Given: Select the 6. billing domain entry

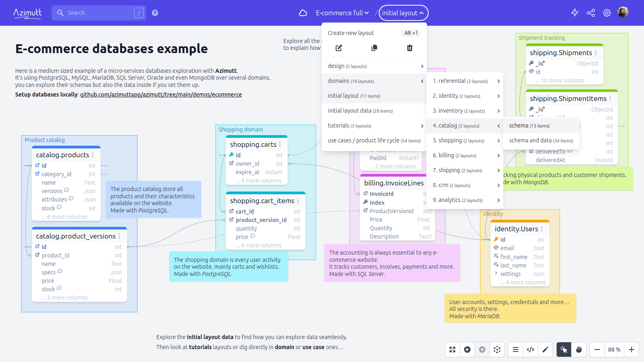Looking at the screenshot, I should [x=465, y=155].
